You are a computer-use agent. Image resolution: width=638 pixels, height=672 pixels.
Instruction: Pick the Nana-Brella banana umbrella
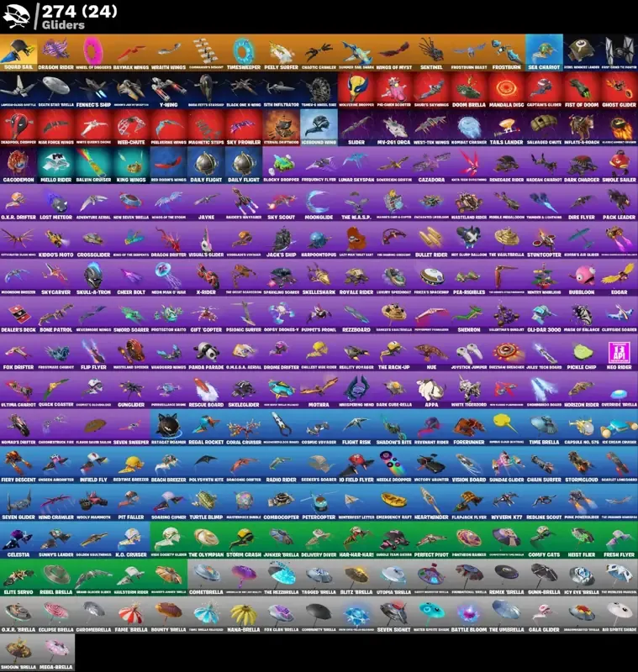(244, 615)
